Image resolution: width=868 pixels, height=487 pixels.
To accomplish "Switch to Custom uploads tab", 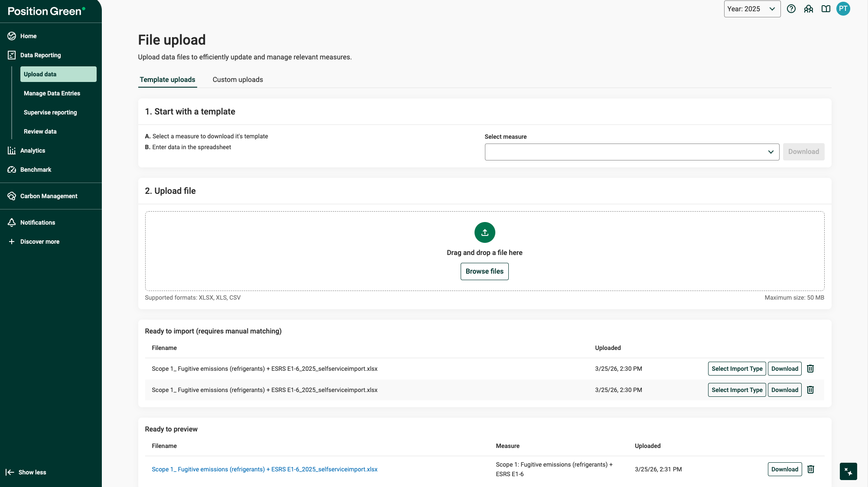I will pyautogui.click(x=237, y=79).
